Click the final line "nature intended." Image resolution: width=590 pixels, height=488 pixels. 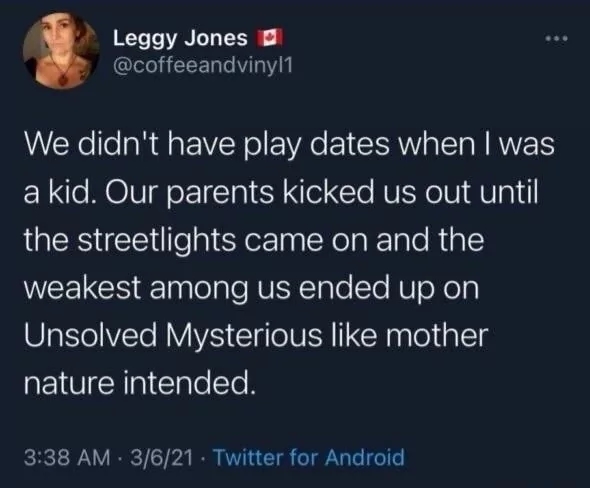click(x=140, y=383)
